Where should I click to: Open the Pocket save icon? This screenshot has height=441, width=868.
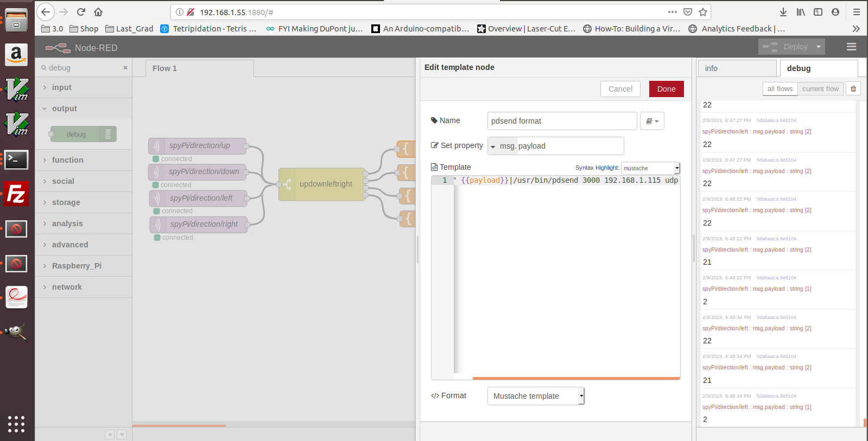click(x=688, y=12)
